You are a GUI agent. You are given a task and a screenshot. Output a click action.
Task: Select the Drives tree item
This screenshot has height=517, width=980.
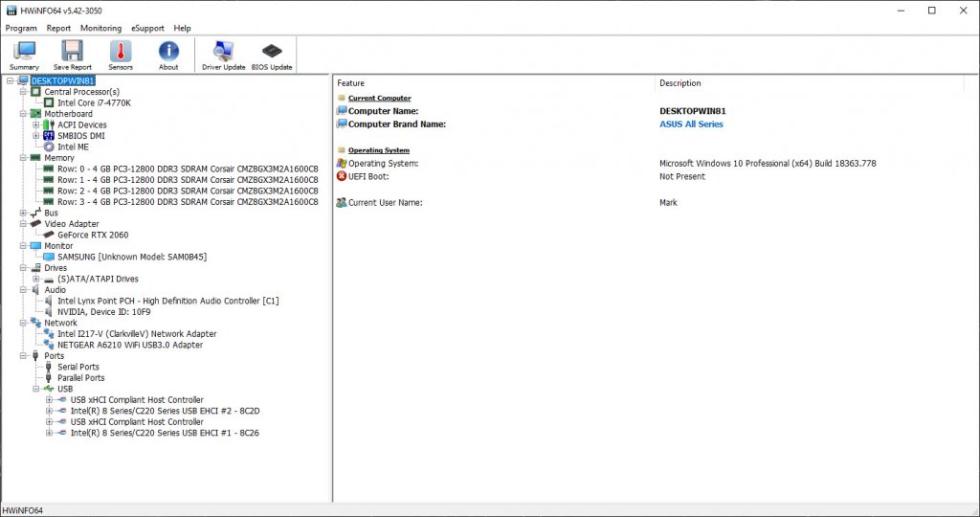pyautogui.click(x=55, y=267)
